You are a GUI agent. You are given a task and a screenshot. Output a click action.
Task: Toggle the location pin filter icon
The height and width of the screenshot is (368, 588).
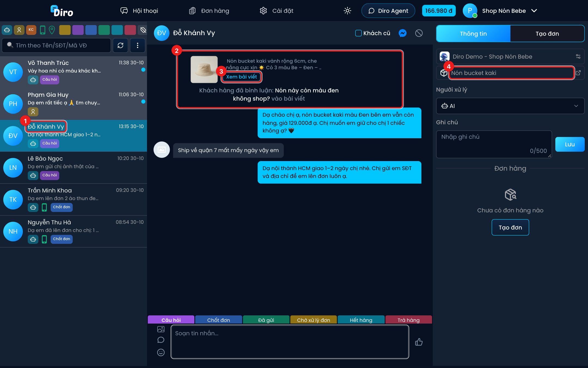(x=52, y=30)
